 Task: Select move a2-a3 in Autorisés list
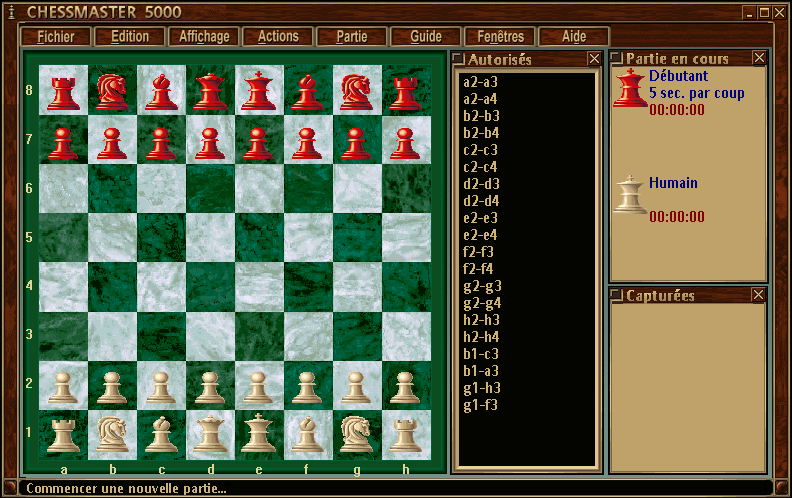[x=480, y=82]
